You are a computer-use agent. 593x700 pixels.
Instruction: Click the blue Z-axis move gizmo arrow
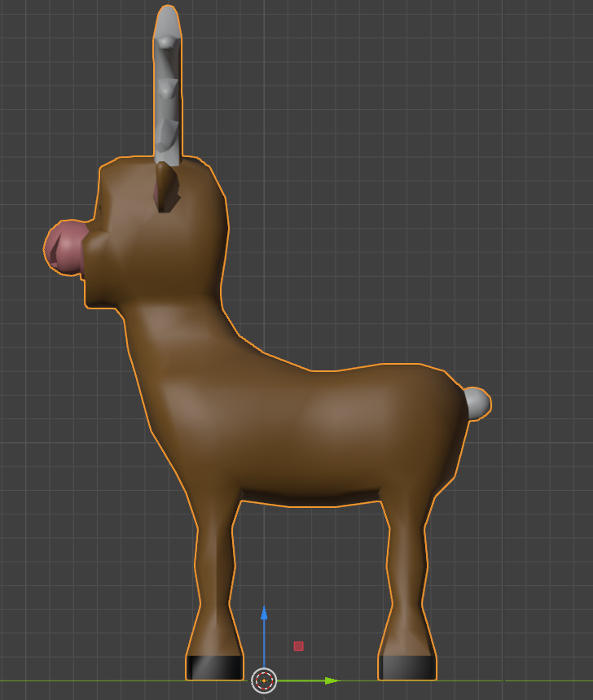(264, 614)
